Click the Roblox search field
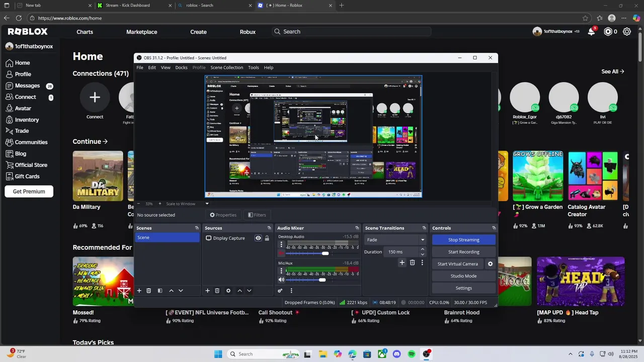Screen dimensions: 644x362 point(351,32)
